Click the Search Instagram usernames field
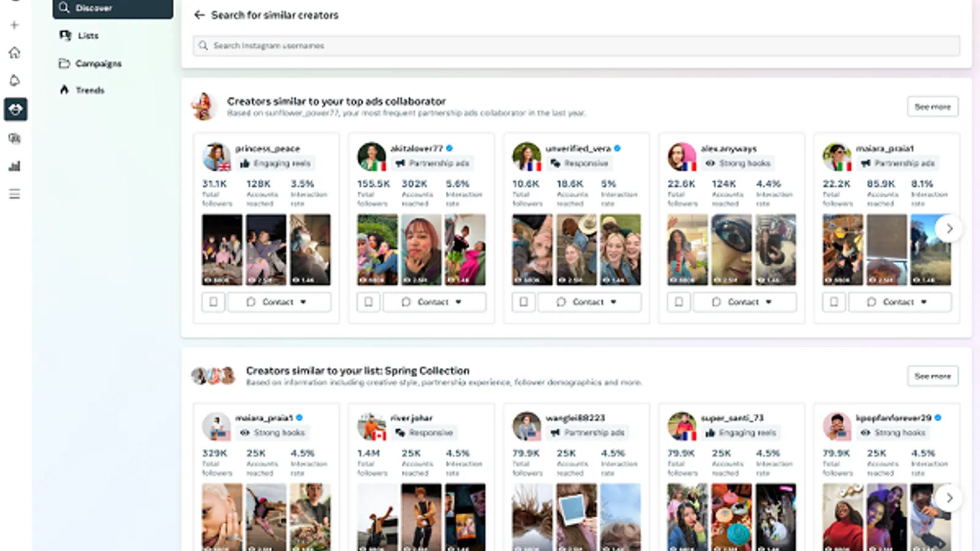This screenshot has height=551, width=980. [x=576, y=45]
